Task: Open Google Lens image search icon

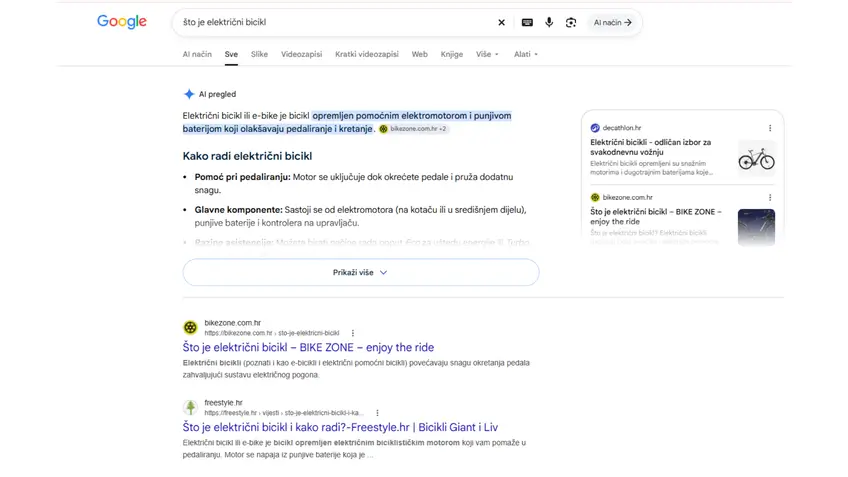Action: 571,23
